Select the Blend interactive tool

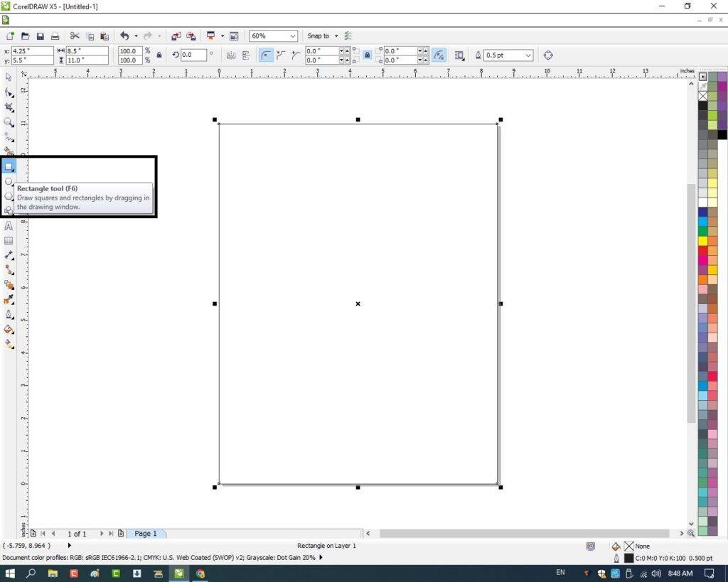[9, 286]
